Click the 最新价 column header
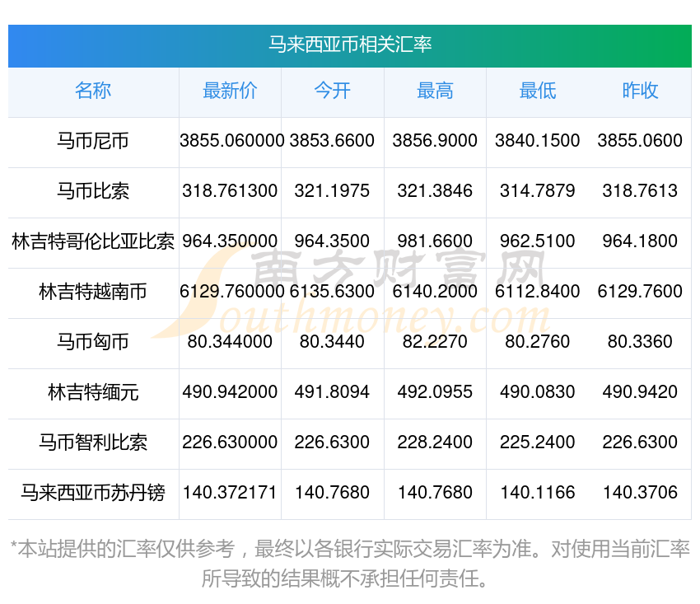 pyautogui.click(x=230, y=91)
